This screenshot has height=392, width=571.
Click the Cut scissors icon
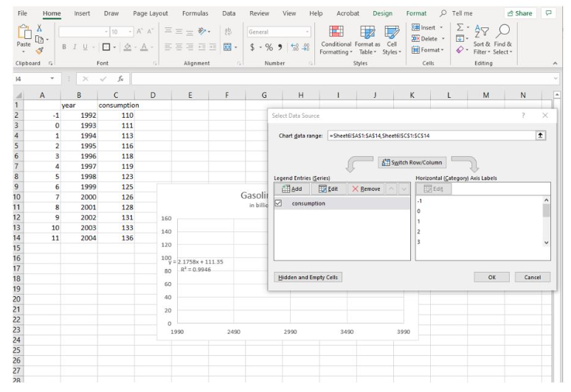coord(39,28)
